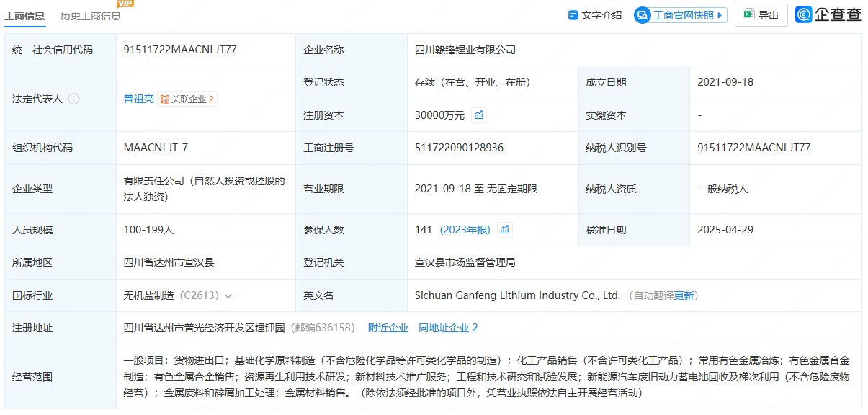Click the registered capital 30000万元
This screenshot has height=415, width=868.
[x=440, y=115]
